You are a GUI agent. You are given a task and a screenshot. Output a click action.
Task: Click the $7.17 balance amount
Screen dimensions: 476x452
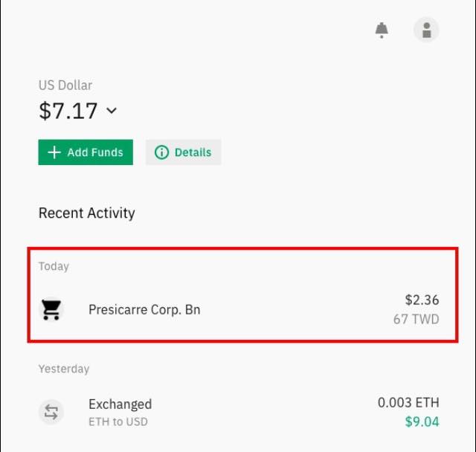[x=68, y=111]
